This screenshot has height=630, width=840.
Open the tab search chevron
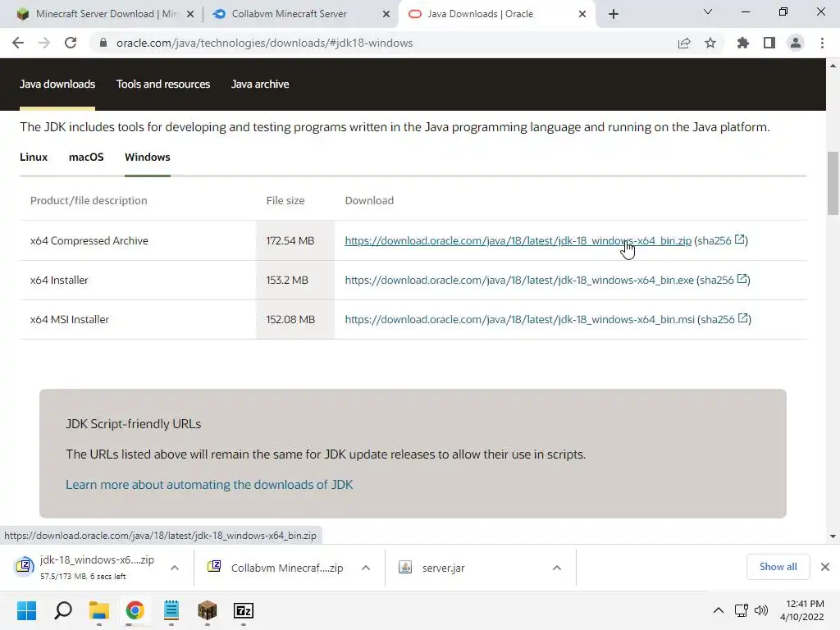pos(708,11)
